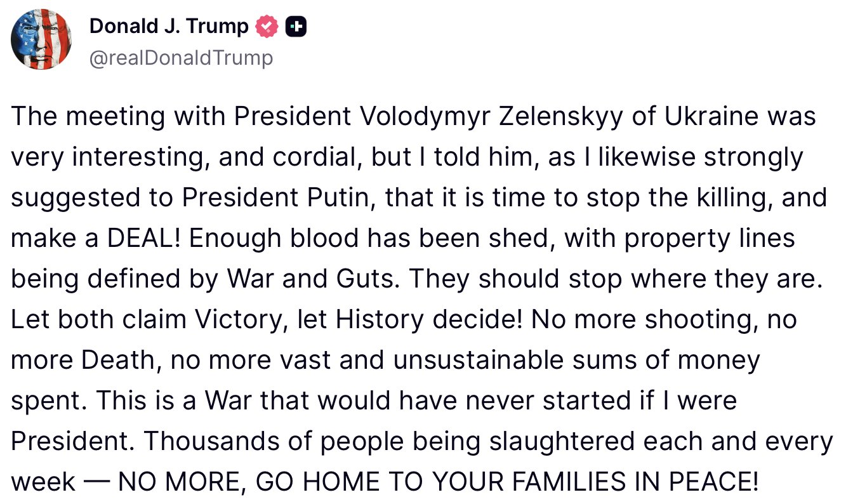Click the words "President Putin" in the post
This screenshot has height=504, width=853.
click(275, 197)
